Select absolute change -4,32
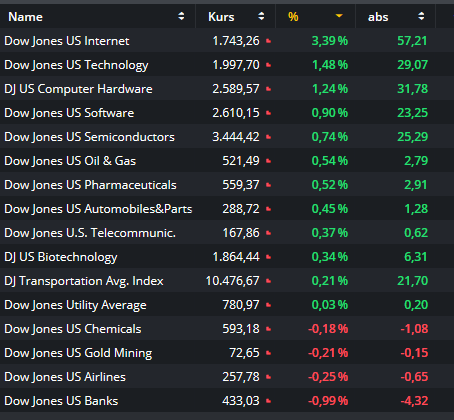This screenshot has height=420, width=454. [x=414, y=401]
